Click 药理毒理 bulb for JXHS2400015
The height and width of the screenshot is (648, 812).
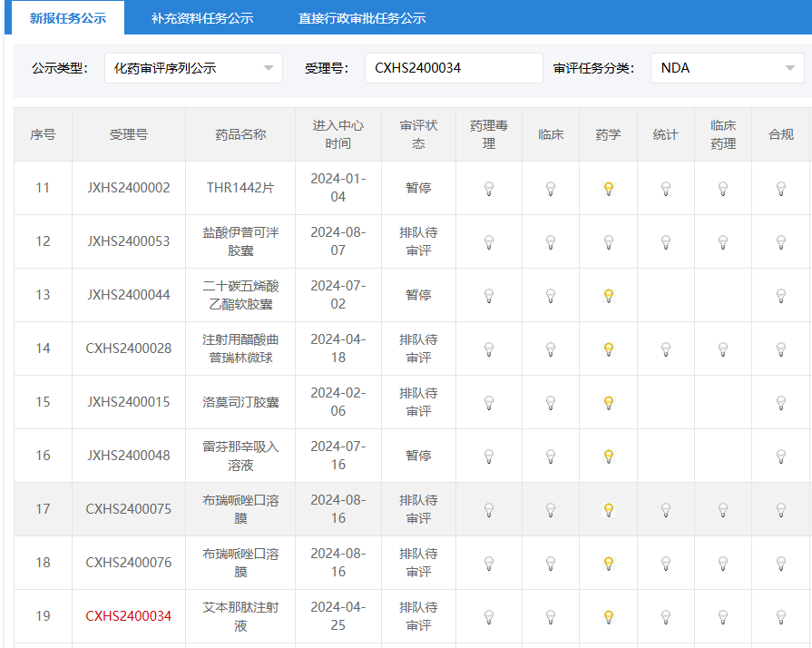489,402
